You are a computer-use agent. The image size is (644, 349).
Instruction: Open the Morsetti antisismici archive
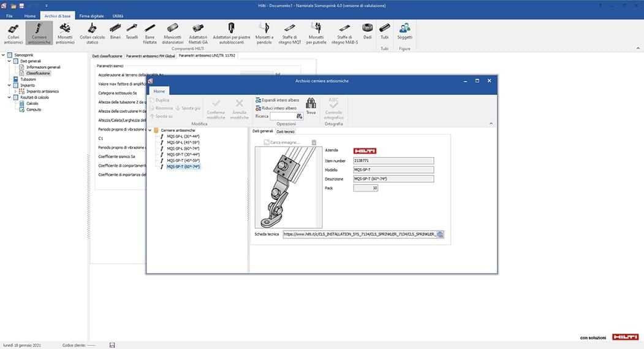point(65,33)
